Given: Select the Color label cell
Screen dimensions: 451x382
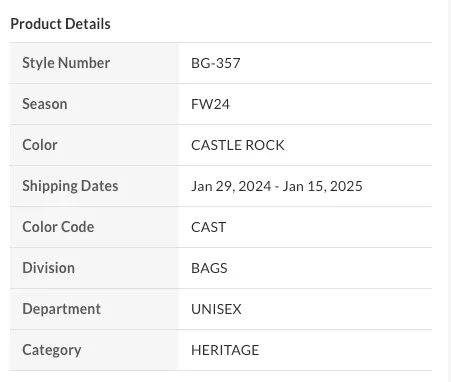Looking at the screenshot, I should [94, 145].
